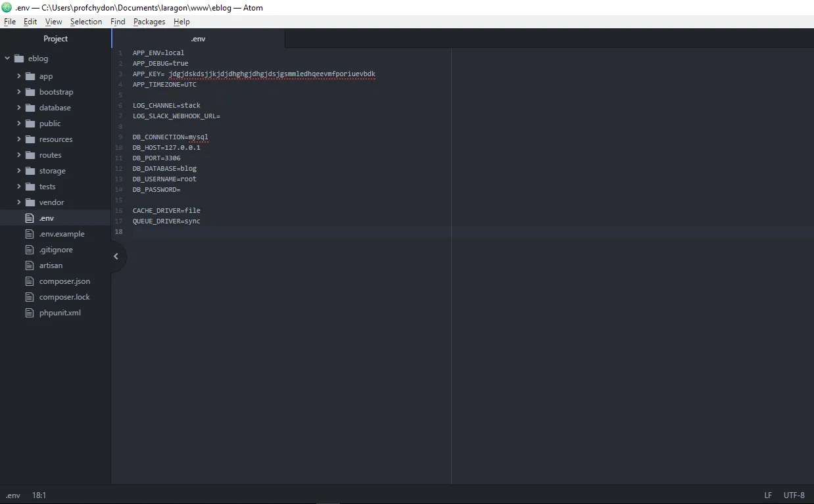Click the DB_CONNECTION=mysql line

170,137
